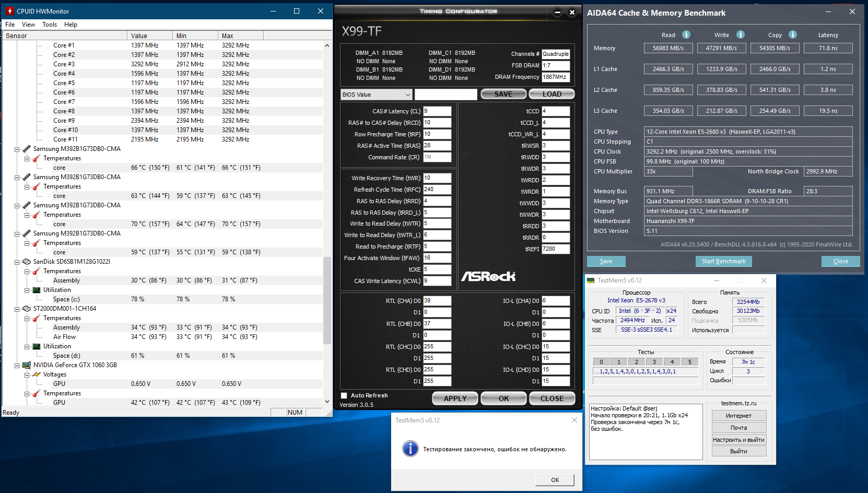Click the Utilization icon under ST2000DM001 drive

37,346
